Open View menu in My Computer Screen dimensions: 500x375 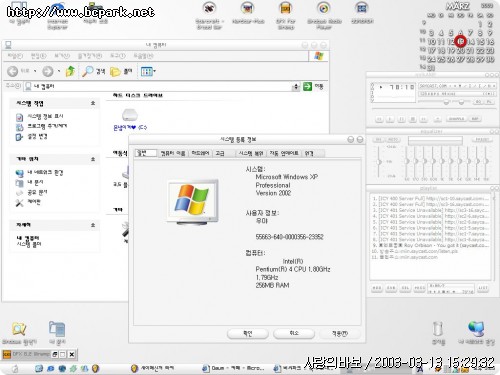point(62,56)
